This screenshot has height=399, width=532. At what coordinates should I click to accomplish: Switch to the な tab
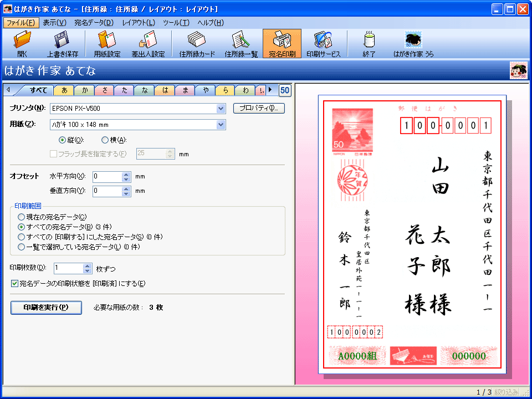(145, 90)
